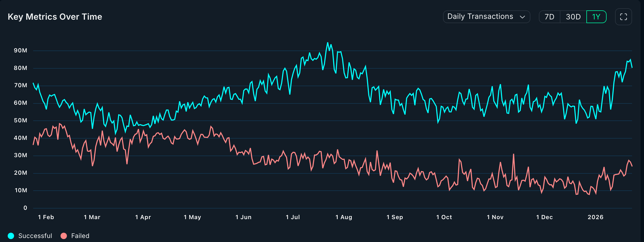Image resolution: width=644 pixels, height=242 pixels.
Task: Click the Key Metrics Over Time title
Action: click(55, 17)
